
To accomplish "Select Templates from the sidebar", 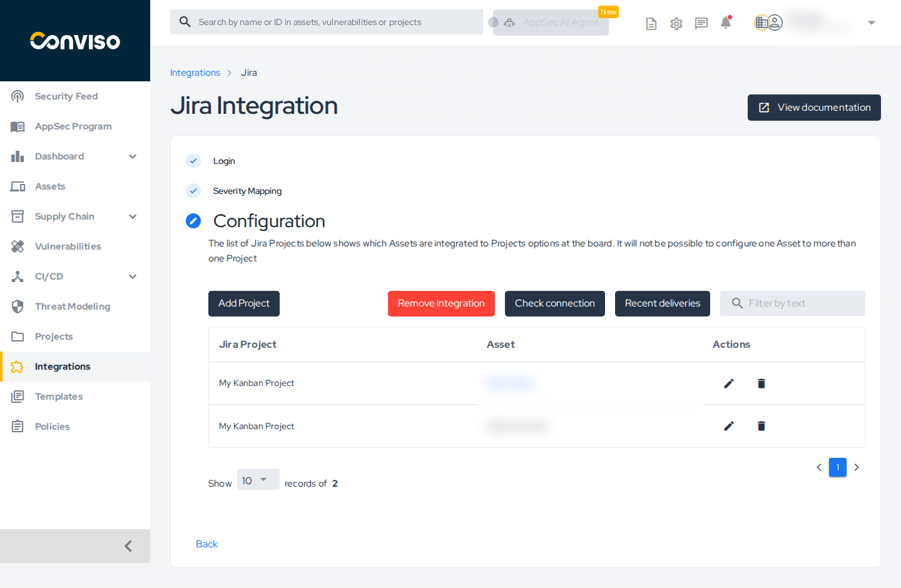I will tap(59, 396).
